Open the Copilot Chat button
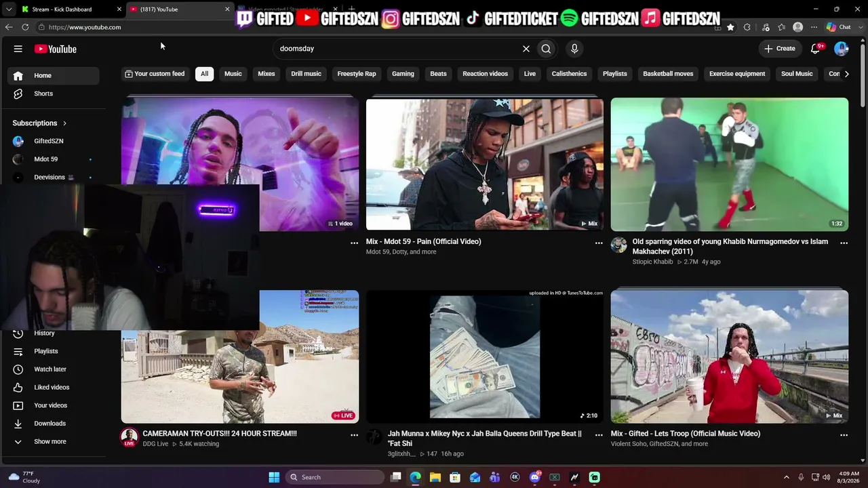The width and height of the screenshot is (868, 488). coord(839,27)
